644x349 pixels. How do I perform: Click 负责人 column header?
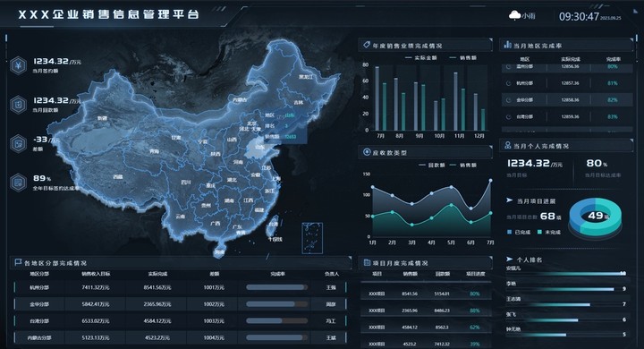click(x=331, y=274)
